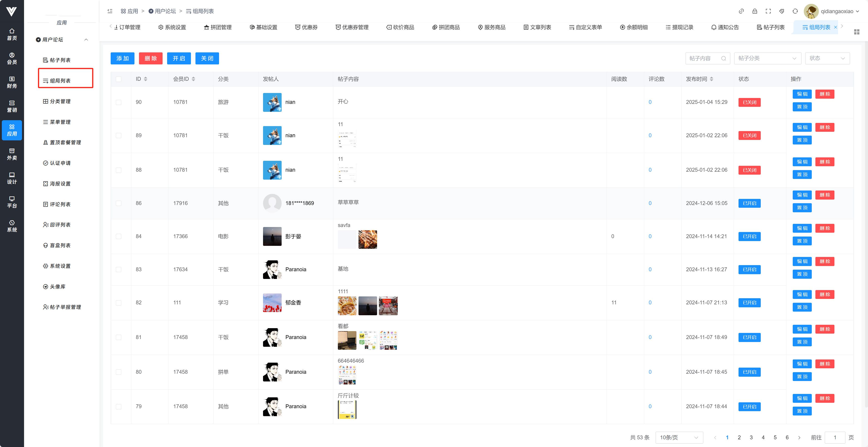Select the checkbox for row ID 90
The height and width of the screenshot is (447, 868).
point(118,102)
